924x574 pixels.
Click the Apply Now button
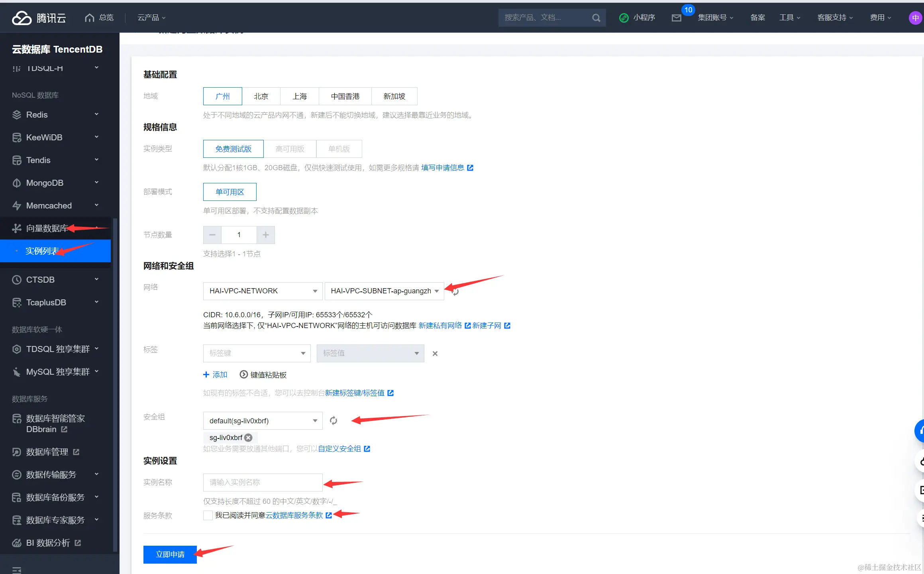(170, 554)
